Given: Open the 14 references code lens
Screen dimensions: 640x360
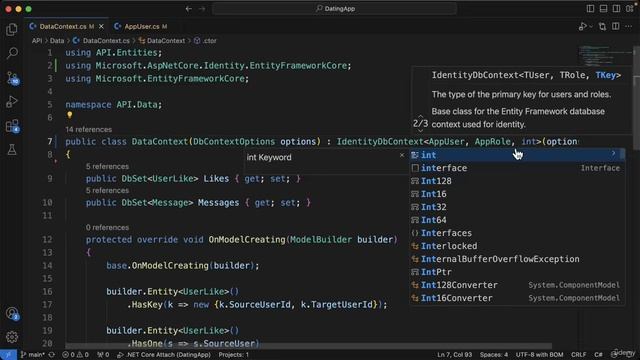Looking at the screenshot, I should (x=89, y=129).
